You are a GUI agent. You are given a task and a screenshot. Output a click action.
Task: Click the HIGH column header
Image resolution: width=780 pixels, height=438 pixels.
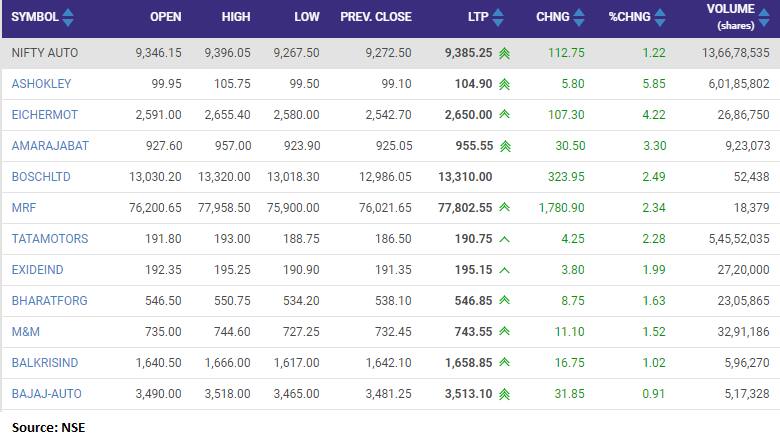(x=236, y=17)
